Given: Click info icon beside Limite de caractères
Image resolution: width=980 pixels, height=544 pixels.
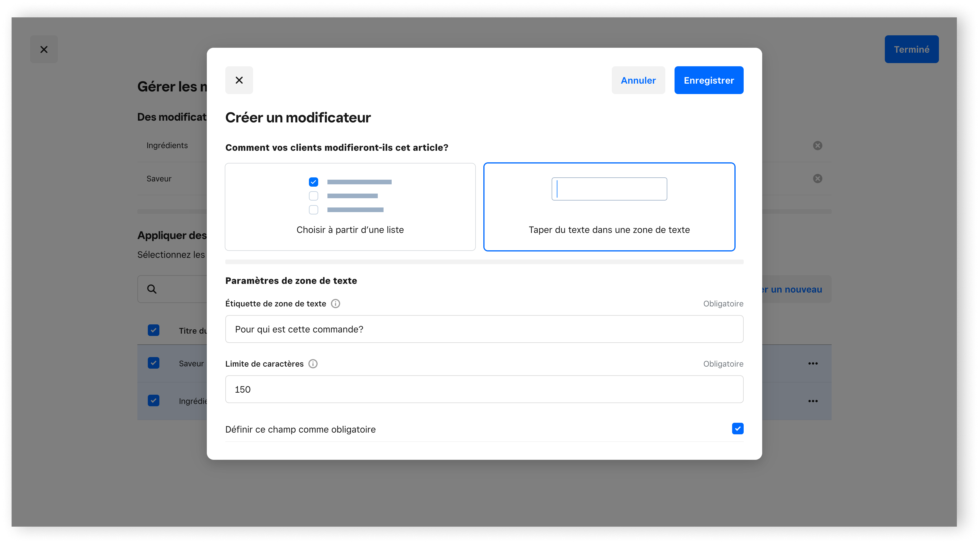Looking at the screenshot, I should 313,363.
